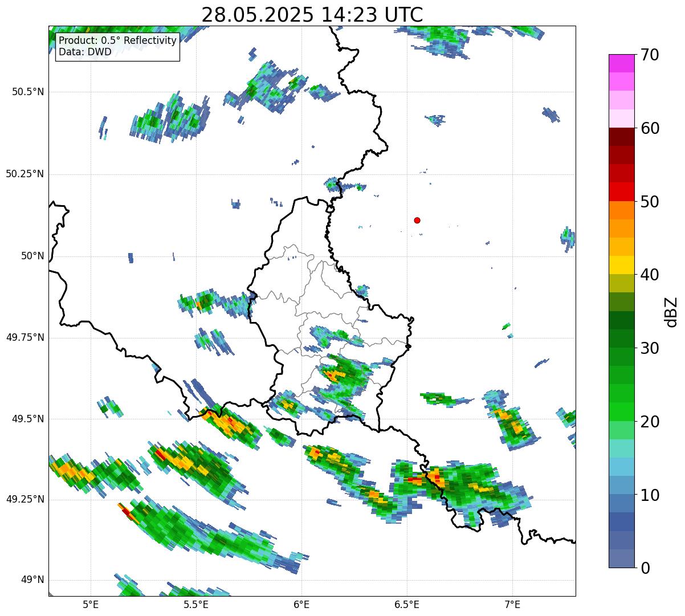Viewport: 685px width, 616px height.
Task: Click the palest pink colorbar swatch above 60
Action: coord(621,119)
